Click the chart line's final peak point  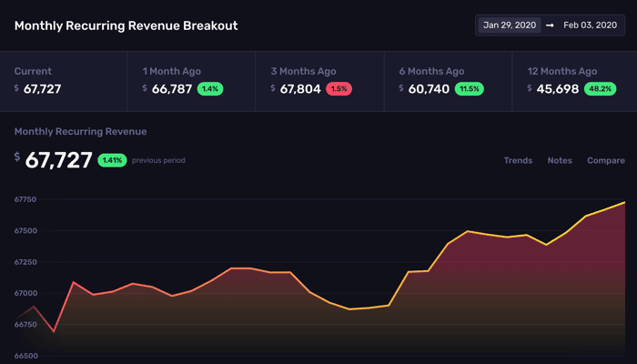pyautogui.click(x=624, y=202)
